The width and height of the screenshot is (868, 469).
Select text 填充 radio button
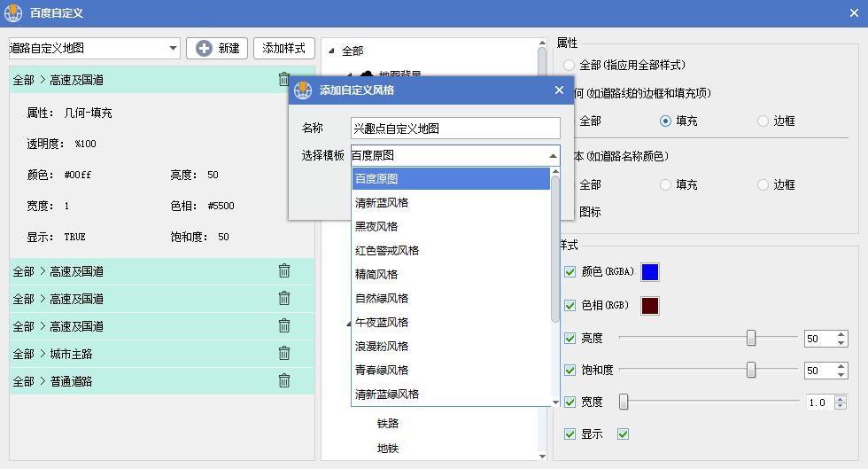pos(665,184)
